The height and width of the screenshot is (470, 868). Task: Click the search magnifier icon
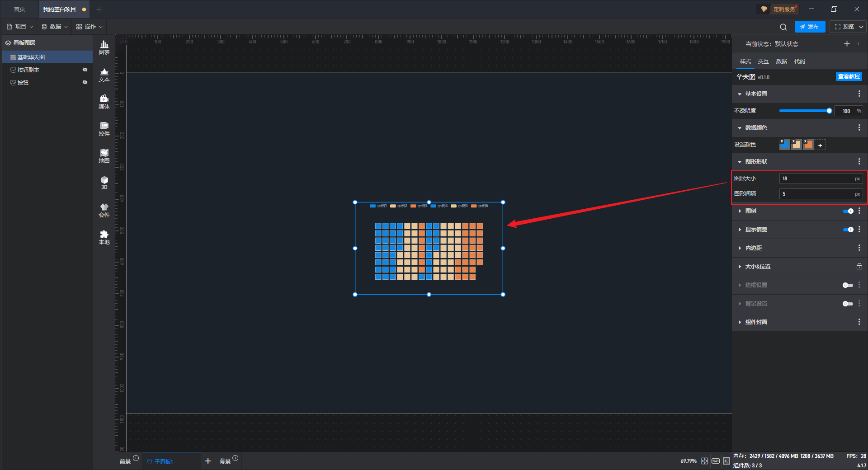[783, 27]
